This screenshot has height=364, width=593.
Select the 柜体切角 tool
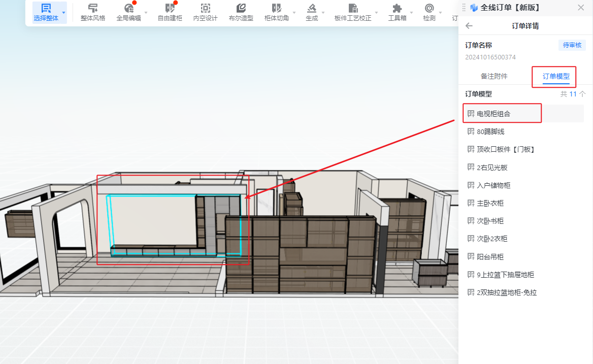point(276,12)
